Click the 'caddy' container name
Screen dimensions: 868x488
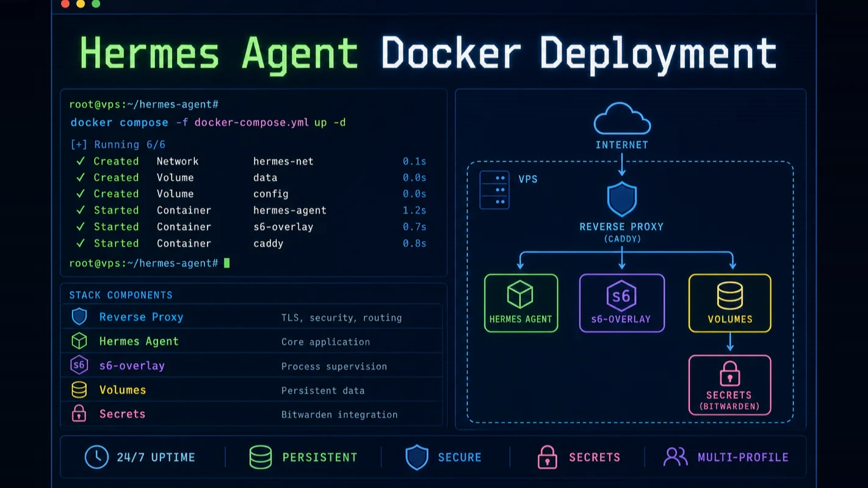[x=269, y=243]
